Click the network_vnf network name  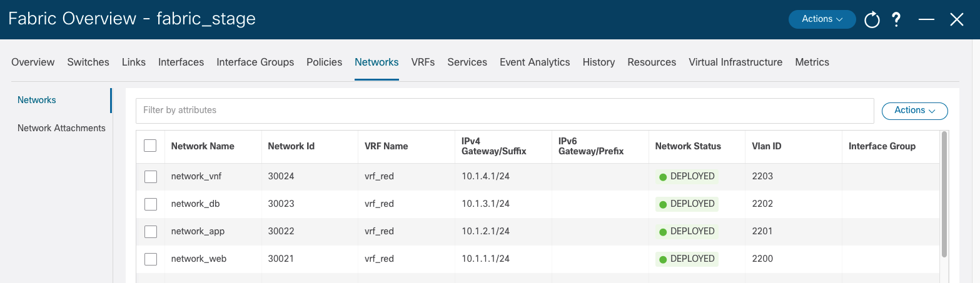point(196,176)
